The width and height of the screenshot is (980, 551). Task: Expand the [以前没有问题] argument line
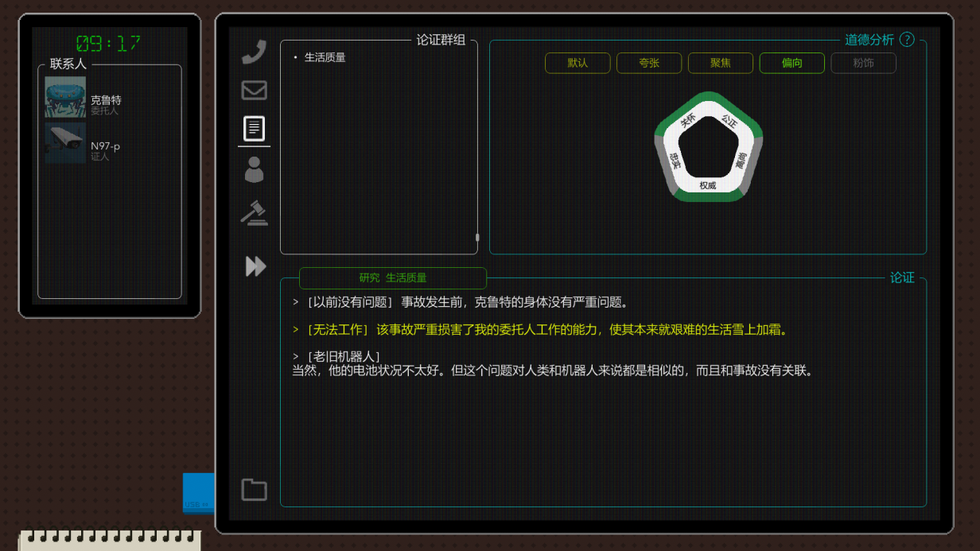[461, 302]
